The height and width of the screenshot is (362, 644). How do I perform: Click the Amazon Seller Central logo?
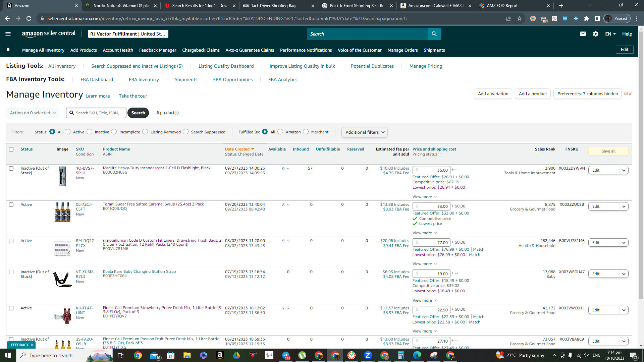coord(49,34)
